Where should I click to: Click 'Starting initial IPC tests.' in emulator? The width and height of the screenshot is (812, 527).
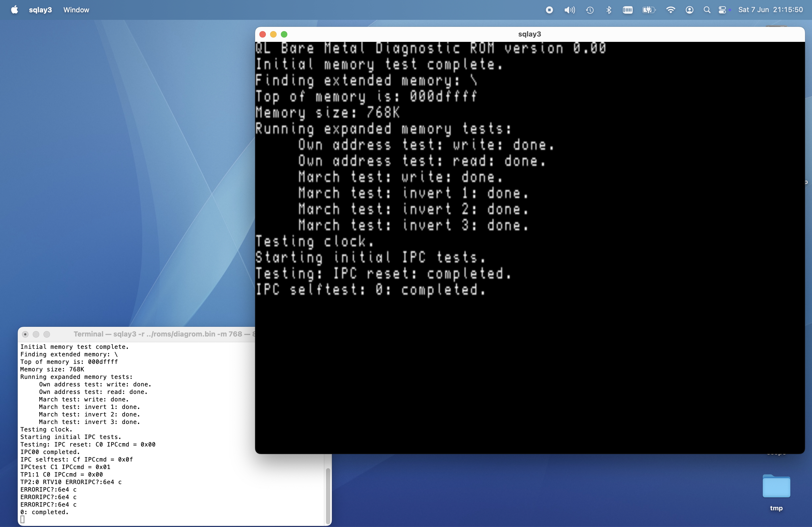coord(371,257)
